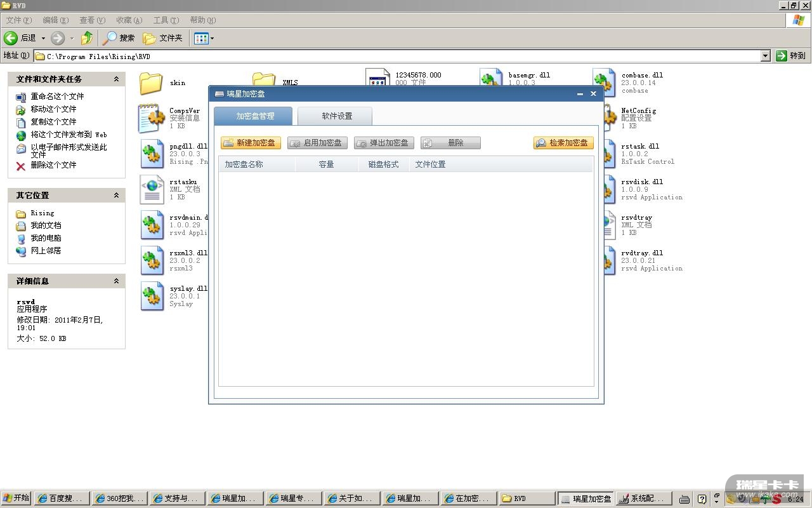Select the 12345678.000 file icon
This screenshot has width=812, height=508.
[x=378, y=77]
